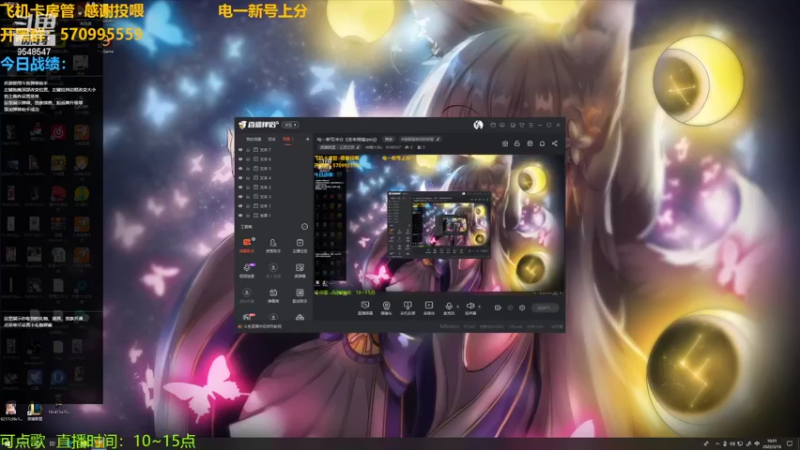Add a new scene with the plus icon
800x450 pixels.
(x=307, y=139)
